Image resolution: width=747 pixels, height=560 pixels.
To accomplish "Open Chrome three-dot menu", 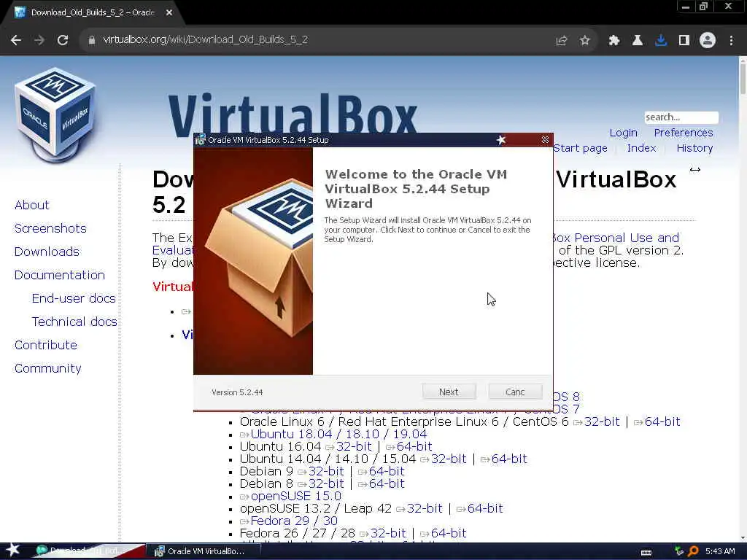I will pyautogui.click(x=731, y=41).
